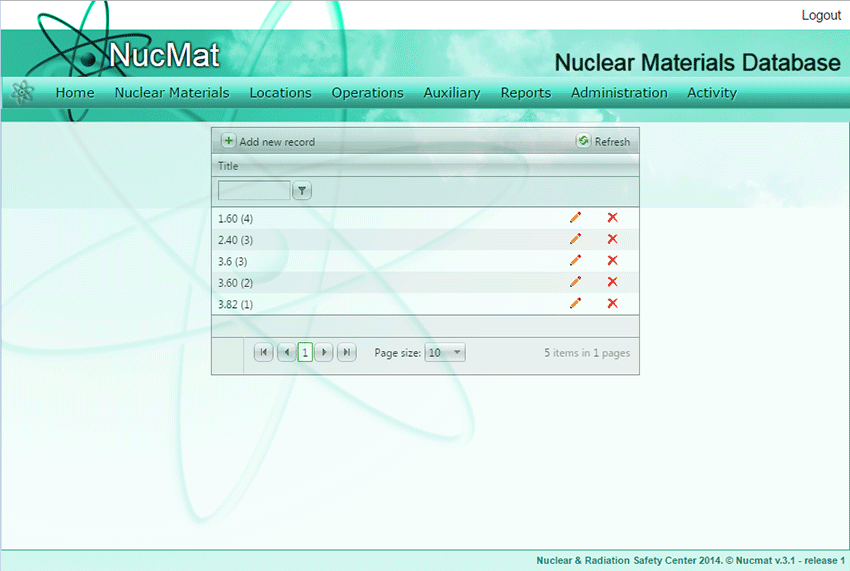
Task: Go to the last page of results
Action: pos(346,352)
